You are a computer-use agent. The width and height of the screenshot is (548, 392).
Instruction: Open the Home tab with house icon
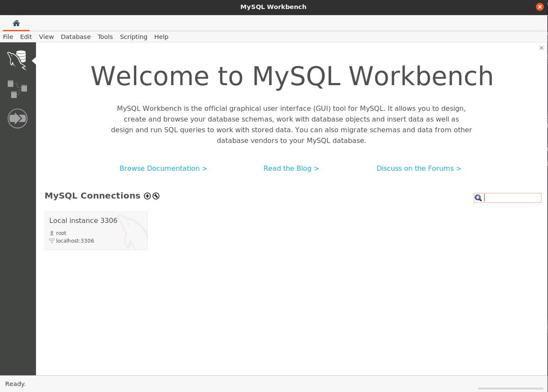pyautogui.click(x=16, y=23)
